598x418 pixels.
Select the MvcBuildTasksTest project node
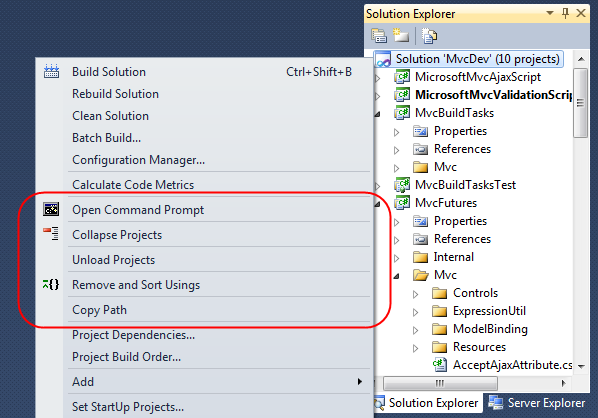pos(465,185)
